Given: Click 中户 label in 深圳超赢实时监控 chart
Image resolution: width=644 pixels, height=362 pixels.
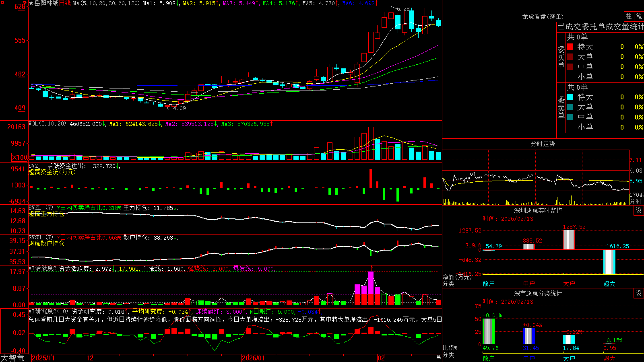Looking at the screenshot, I should pos(529,284).
